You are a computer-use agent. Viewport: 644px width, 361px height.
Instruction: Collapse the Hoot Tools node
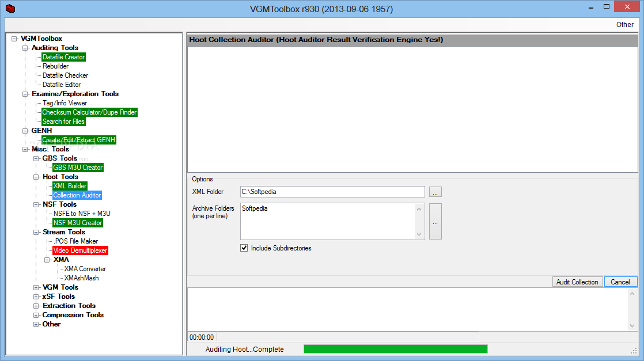[36, 177]
